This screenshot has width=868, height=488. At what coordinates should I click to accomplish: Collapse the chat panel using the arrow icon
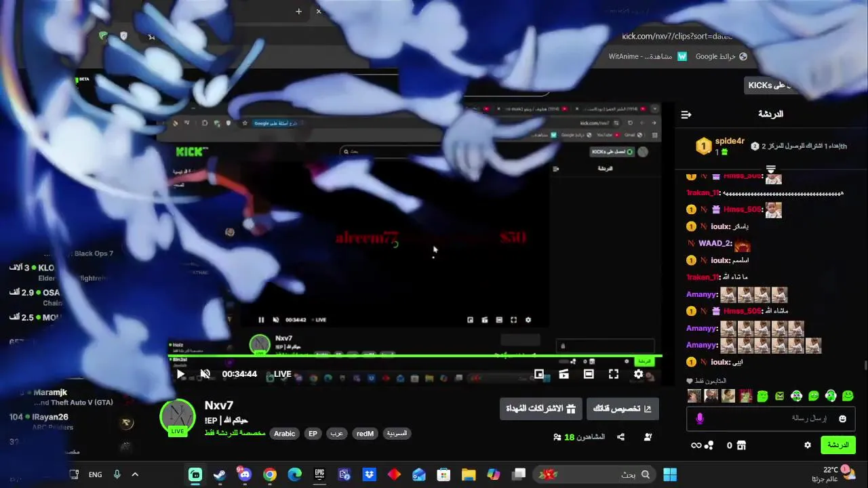tap(686, 115)
